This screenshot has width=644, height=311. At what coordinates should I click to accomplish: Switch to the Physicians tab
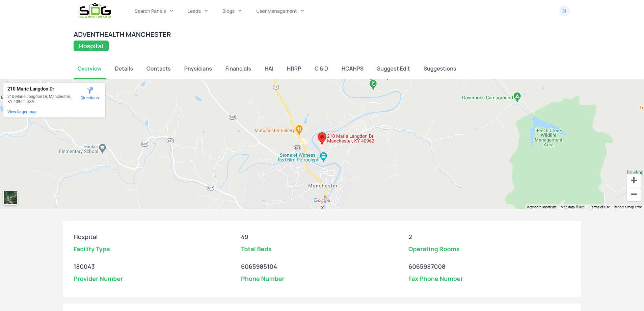click(198, 69)
